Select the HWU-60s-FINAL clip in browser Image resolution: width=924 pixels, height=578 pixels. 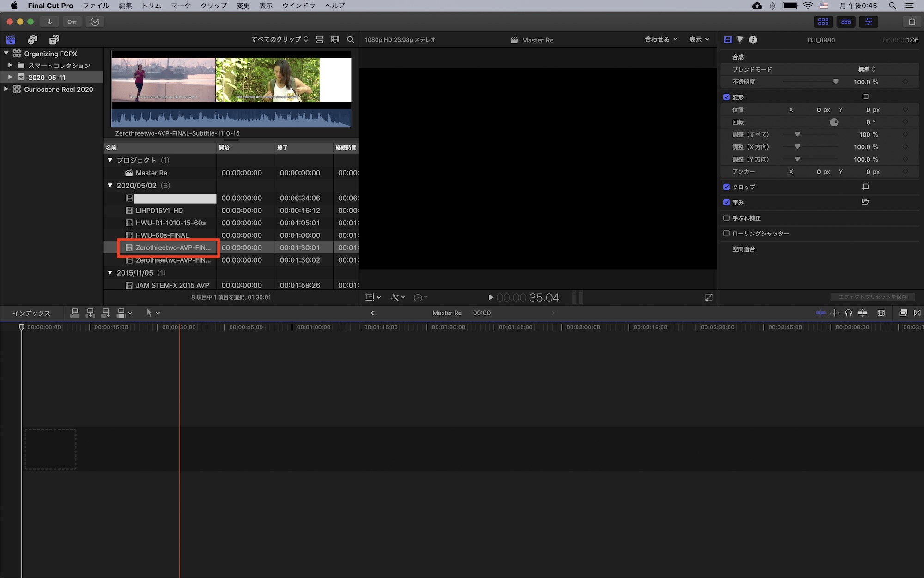(x=162, y=235)
